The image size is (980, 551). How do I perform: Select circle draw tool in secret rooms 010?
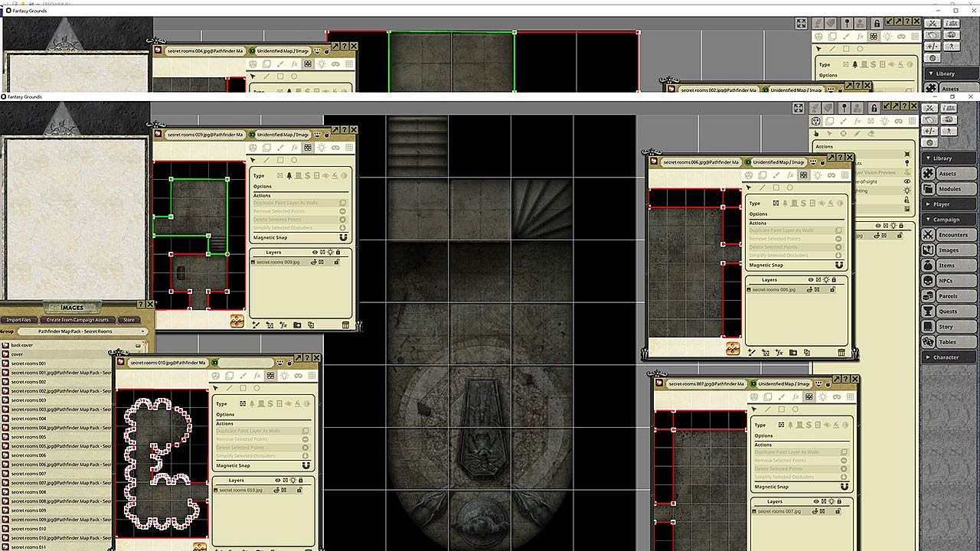(x=256, y=389)
